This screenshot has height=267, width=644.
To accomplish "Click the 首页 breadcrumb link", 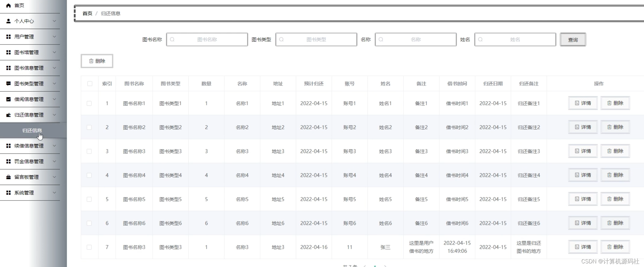I will click(87, 13).
